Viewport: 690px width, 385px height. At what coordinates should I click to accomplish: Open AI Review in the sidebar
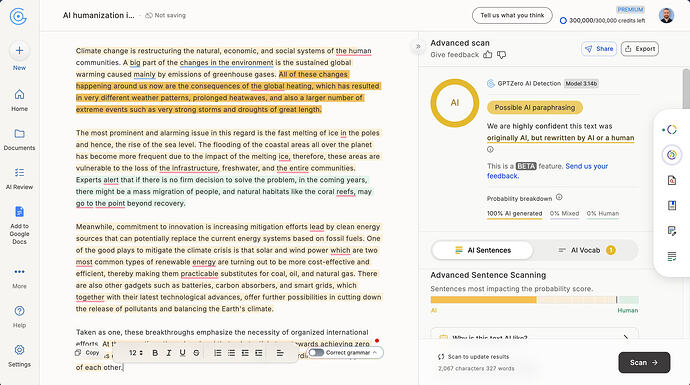19,179
